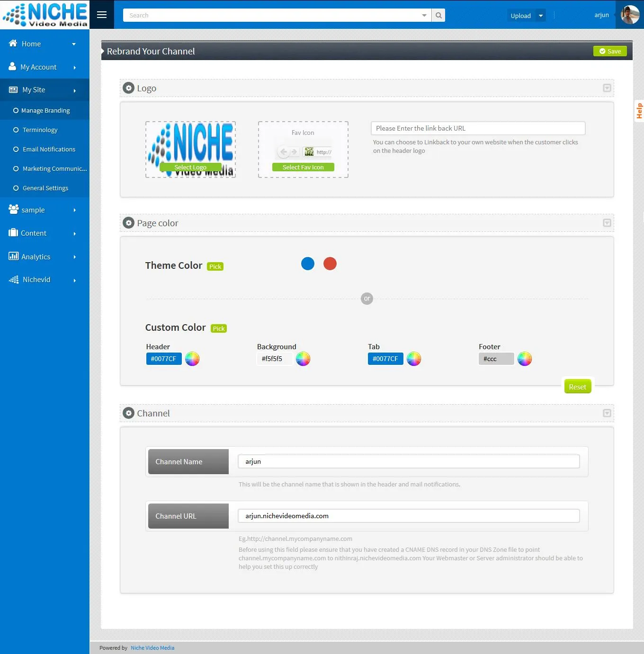Open the Email Notifications menu item
This screenshot has width=644, height=654.
click(49, 149)
